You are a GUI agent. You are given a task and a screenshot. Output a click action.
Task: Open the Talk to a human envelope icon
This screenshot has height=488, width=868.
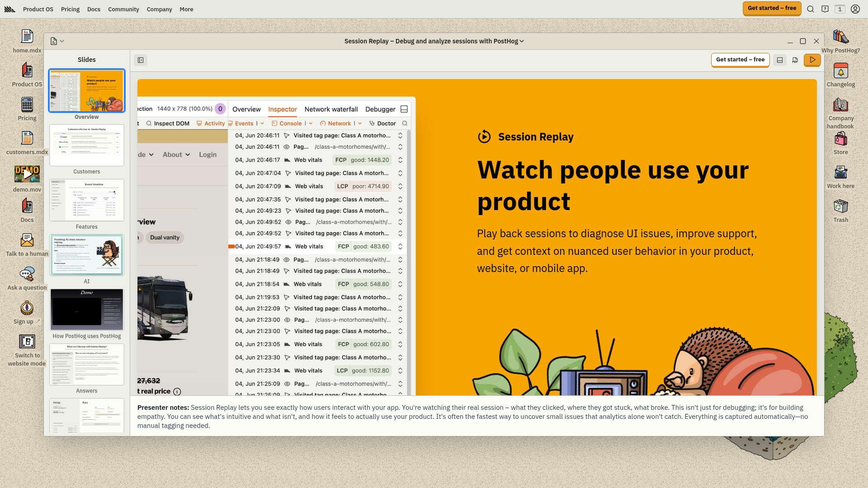tap(27, 244)
